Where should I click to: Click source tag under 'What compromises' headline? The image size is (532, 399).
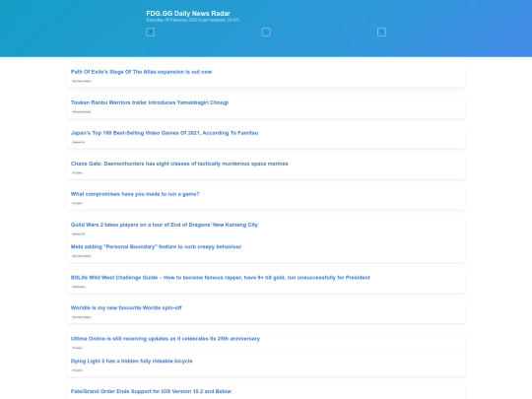[77, 203]
